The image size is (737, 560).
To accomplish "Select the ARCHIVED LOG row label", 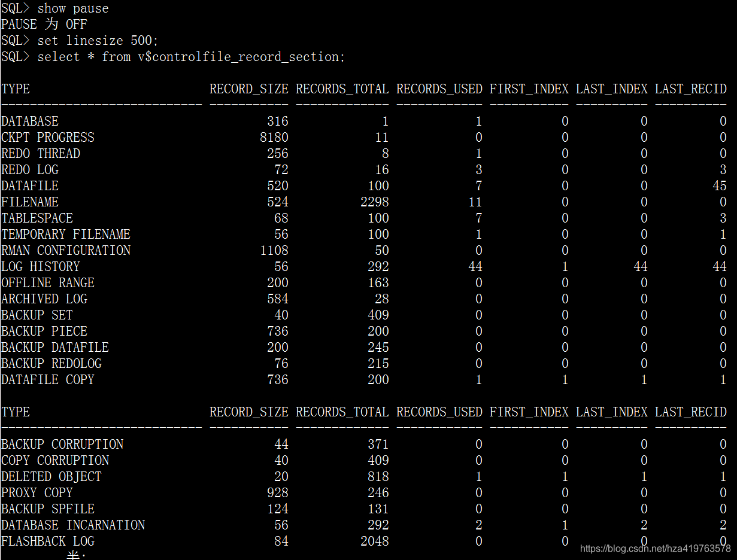I will click(x=44, y=299).
